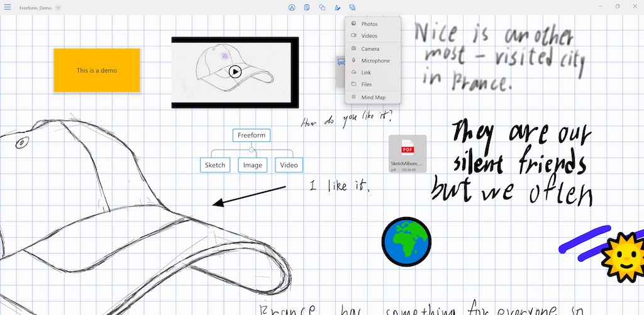
Task: Select Camera in the insert menu
Action: [x=370, y=48]
